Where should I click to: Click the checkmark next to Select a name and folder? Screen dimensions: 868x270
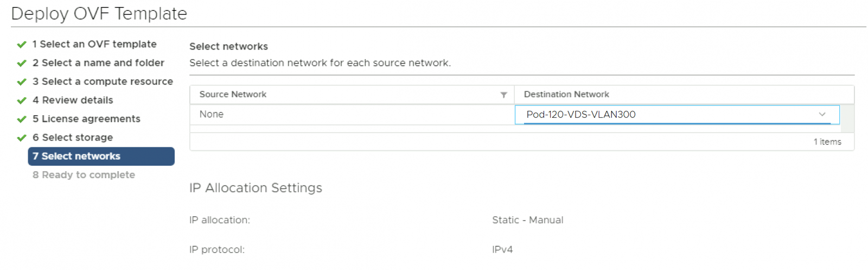point(22,63)
